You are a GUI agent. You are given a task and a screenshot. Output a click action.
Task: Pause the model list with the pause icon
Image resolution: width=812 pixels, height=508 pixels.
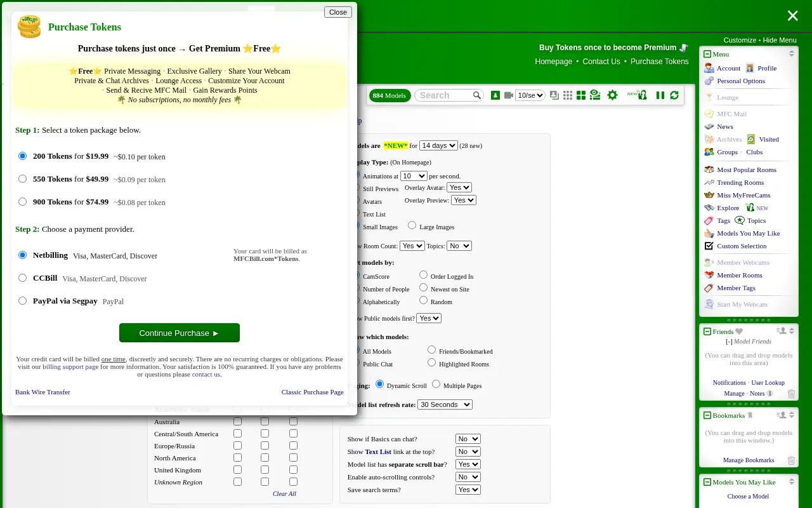pyautogui.click(x=660, y=95)
